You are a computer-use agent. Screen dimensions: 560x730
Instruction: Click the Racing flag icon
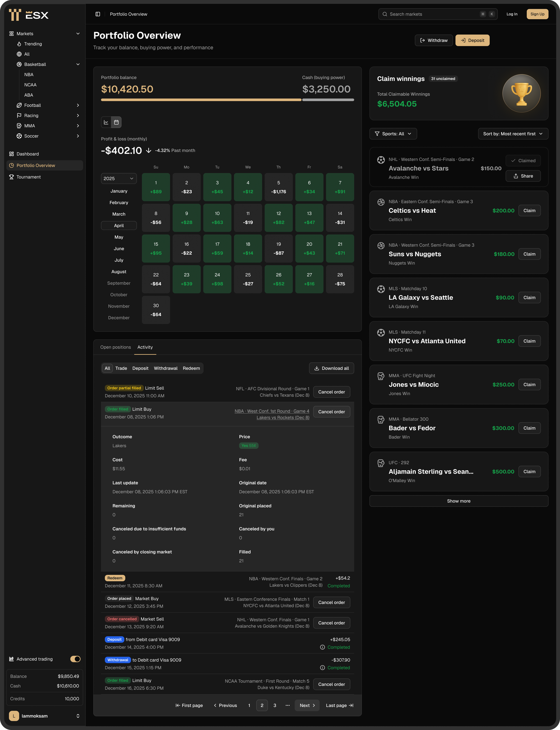(19, 115)
